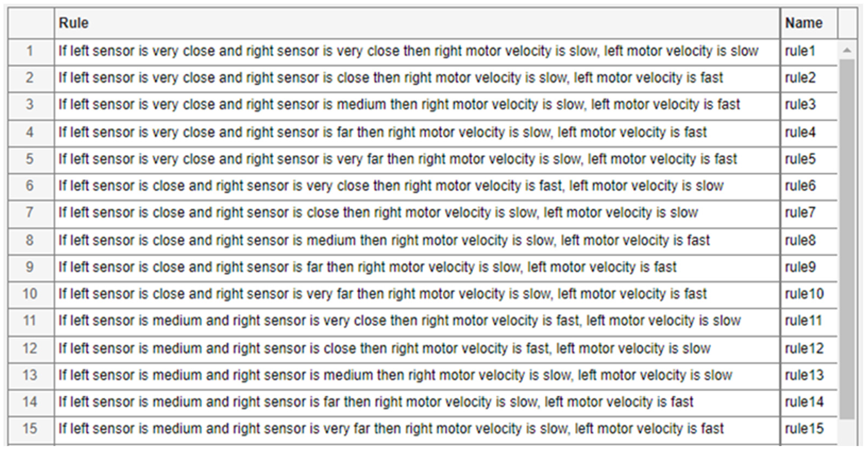The image size is (868, 451).
Task: Select rule 4 description text
Action: (382, 132)
